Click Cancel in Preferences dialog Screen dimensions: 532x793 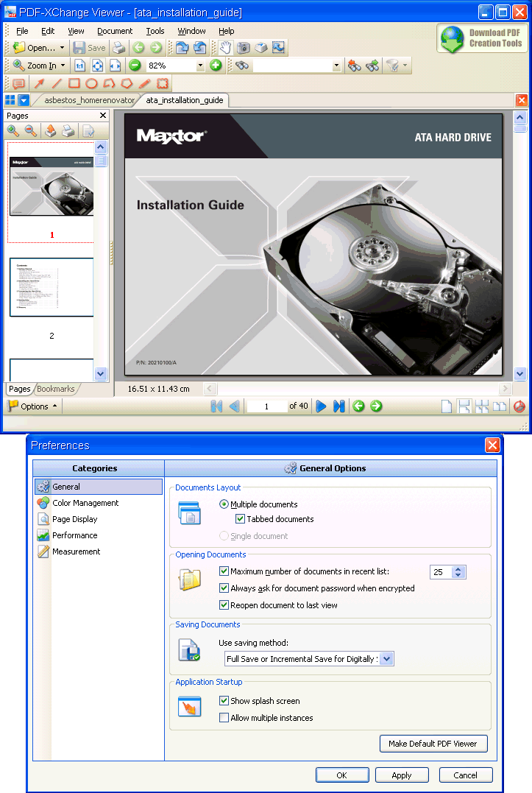click(465, 775)
